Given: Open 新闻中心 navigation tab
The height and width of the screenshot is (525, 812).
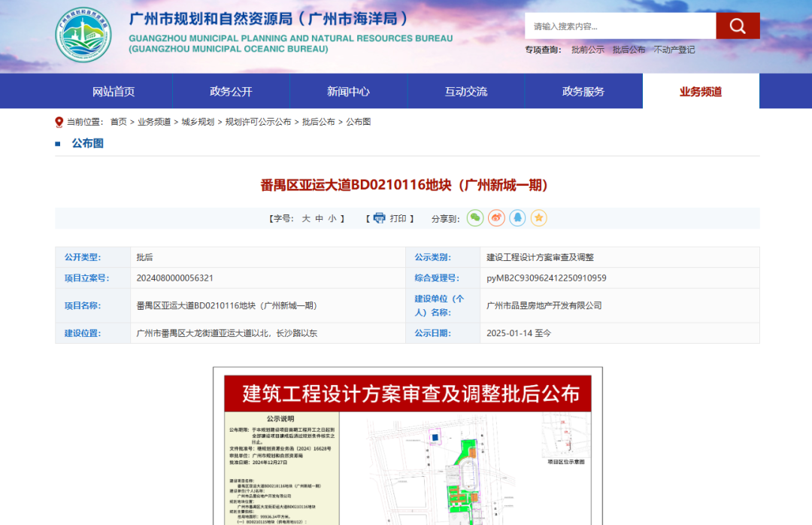Looking at the screenshot, I should [x=349, y=91].
